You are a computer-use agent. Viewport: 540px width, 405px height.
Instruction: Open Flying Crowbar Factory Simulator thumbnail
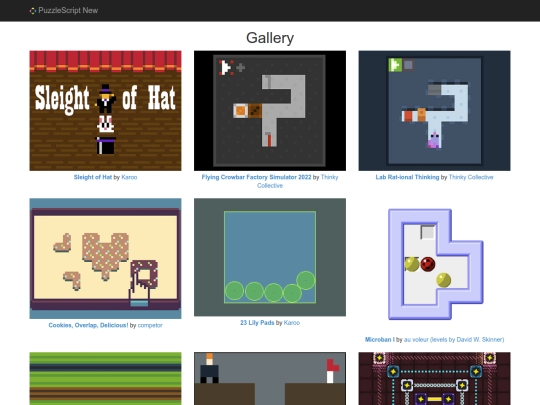tap(270, 111)
